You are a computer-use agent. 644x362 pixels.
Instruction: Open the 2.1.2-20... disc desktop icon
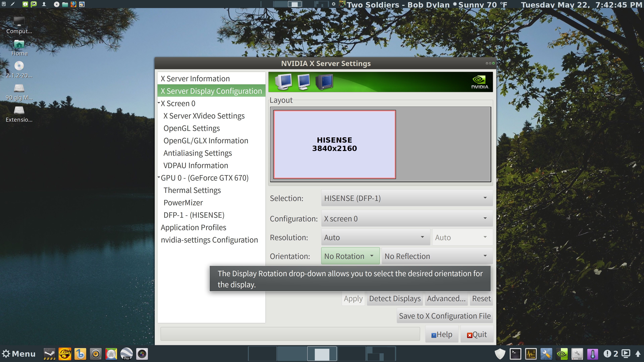point(19,70)
